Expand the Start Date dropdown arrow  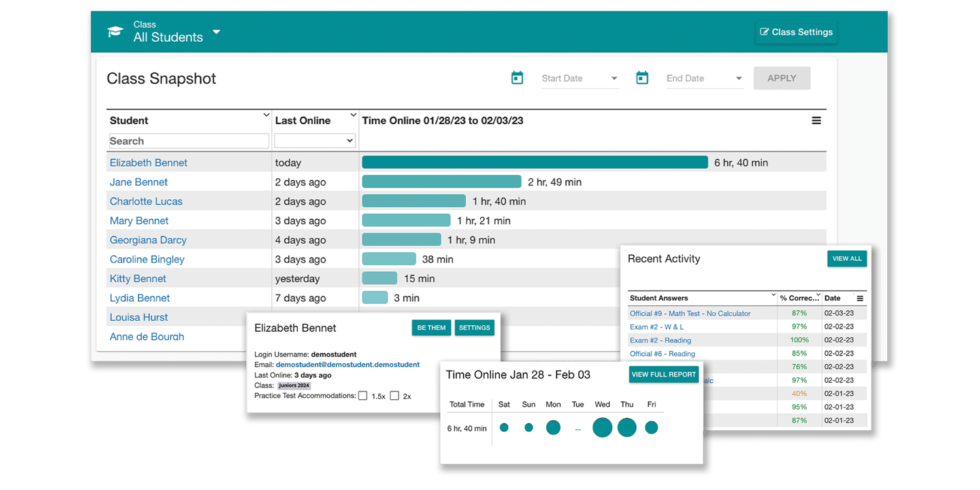[x=615, y=78]
